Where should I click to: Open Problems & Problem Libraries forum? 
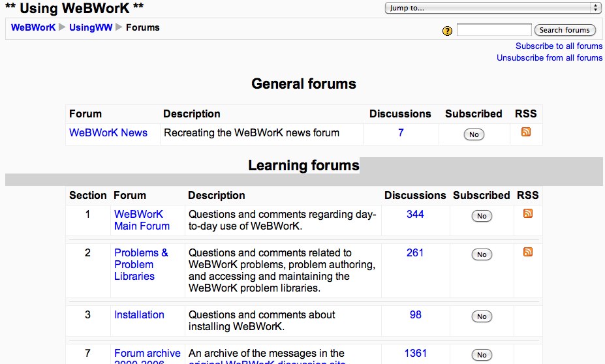click(141, 264)
